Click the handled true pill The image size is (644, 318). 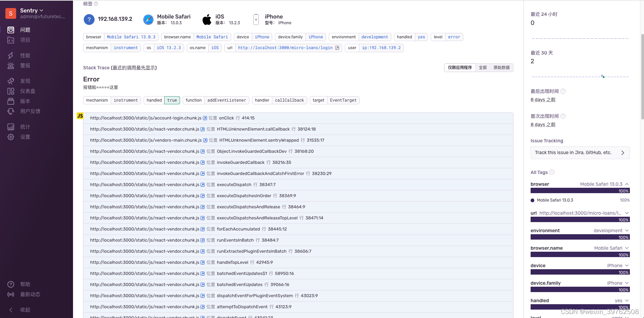point(172,100)
